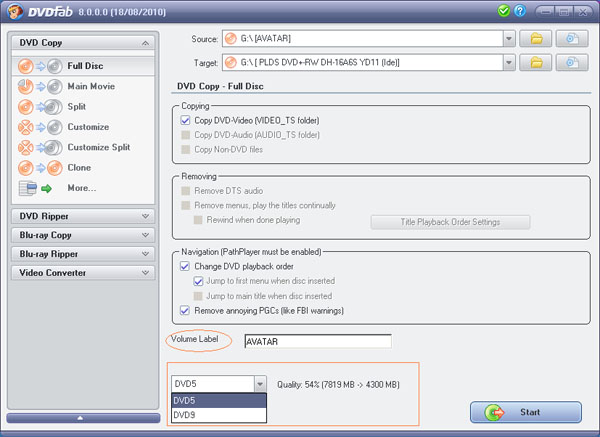Image resolution: width=600 pixels, height=437 pixels.
Task: Collapse the sidebar using bottom arrow bar
Action: click(83, 418)
